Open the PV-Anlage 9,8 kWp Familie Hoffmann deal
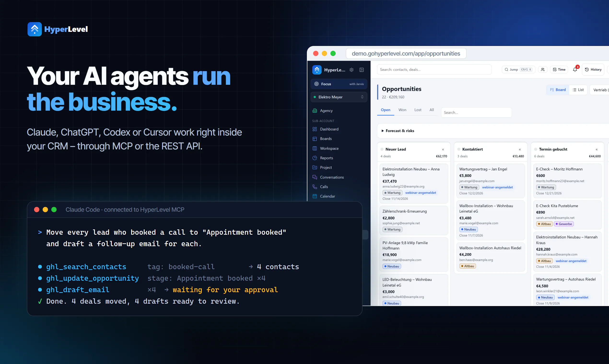This screenshot has height=364, width=609. pyautogui.click(x=414, y=255)
